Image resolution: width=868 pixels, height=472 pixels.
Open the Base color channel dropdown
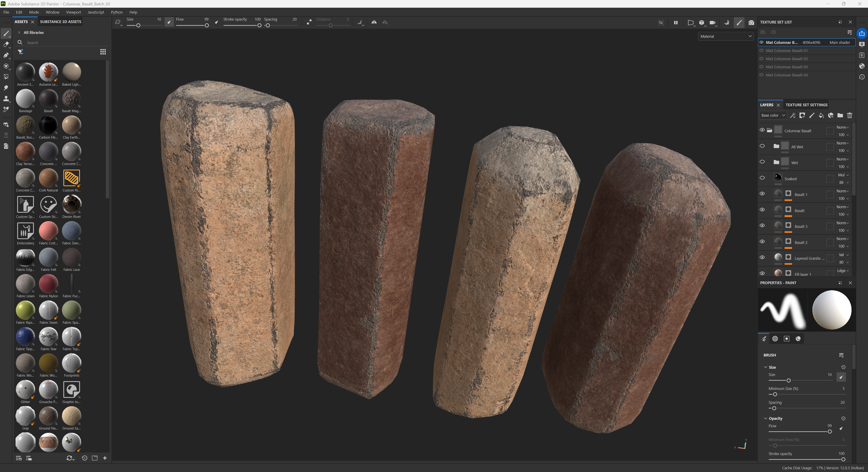pyautogui.click(x=773, y=116)
